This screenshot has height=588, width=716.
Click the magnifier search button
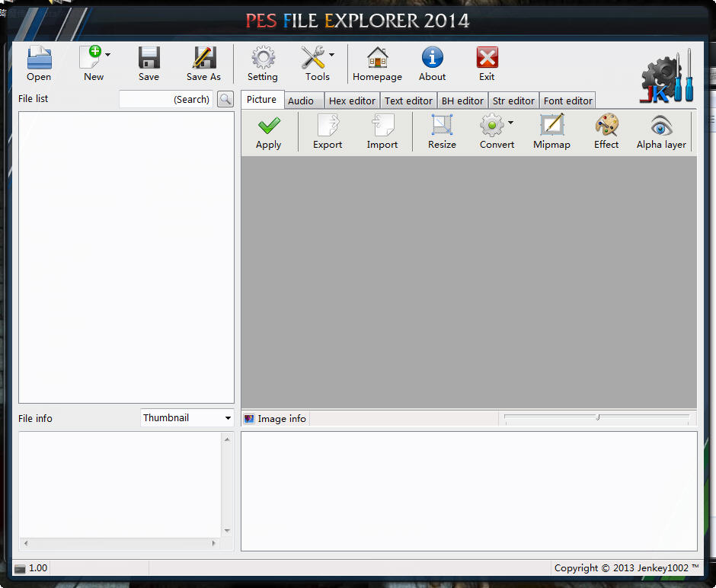[x=225, y=99]
